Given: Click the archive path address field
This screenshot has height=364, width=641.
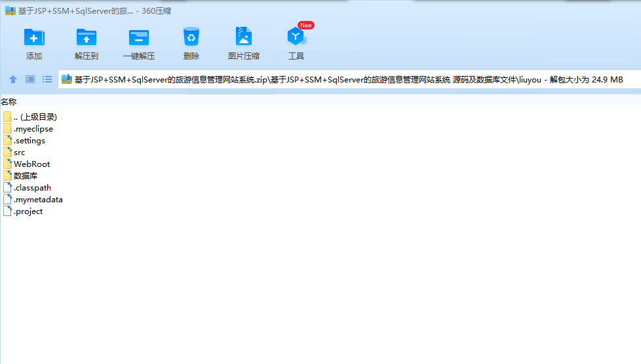Looking at the screenshot, I should coord(349,79).
